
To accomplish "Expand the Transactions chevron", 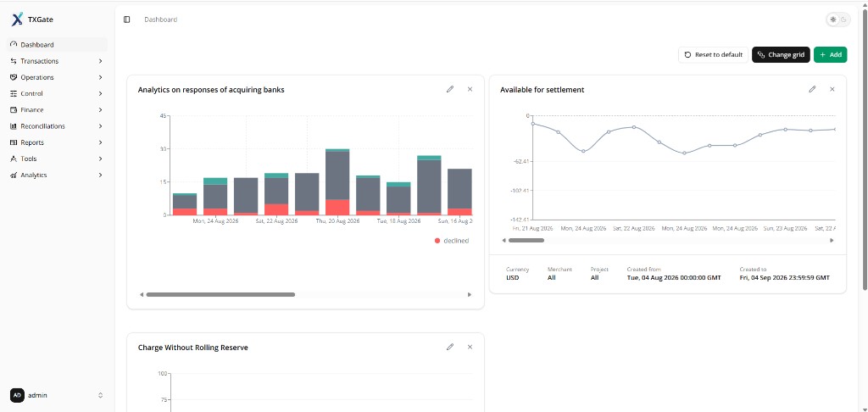I will (100, 61).
